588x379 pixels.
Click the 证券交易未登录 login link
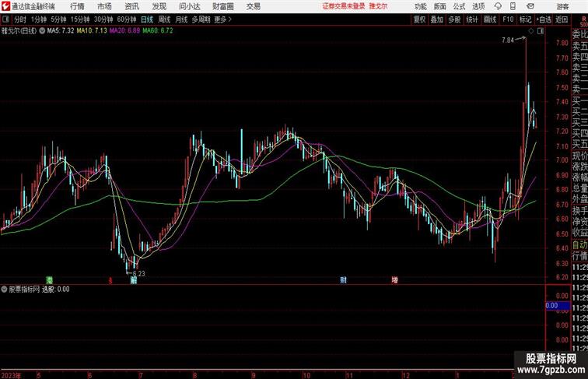[344, 6]
